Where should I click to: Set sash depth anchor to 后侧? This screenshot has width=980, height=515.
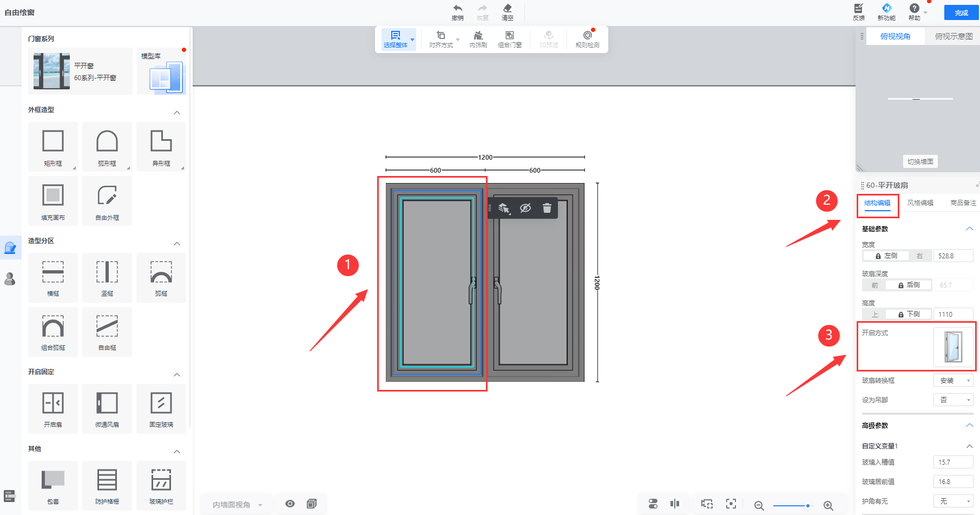point(909,285)
